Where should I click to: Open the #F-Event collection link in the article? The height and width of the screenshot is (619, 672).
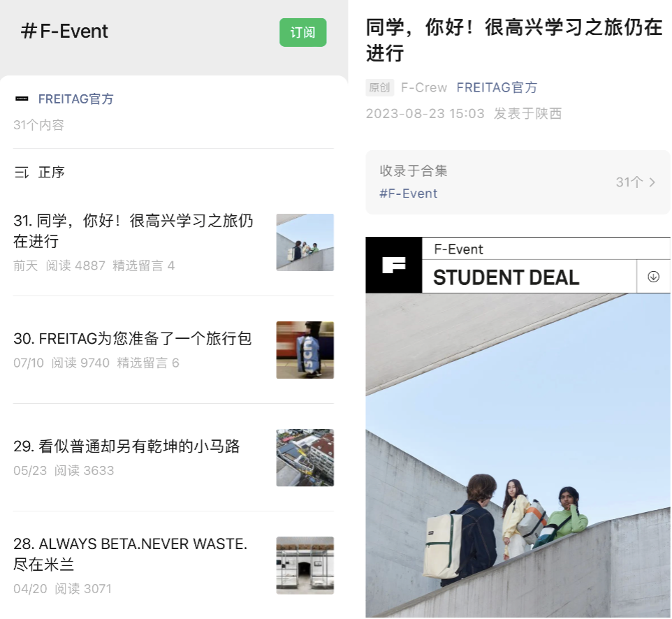tap(408, 194)
